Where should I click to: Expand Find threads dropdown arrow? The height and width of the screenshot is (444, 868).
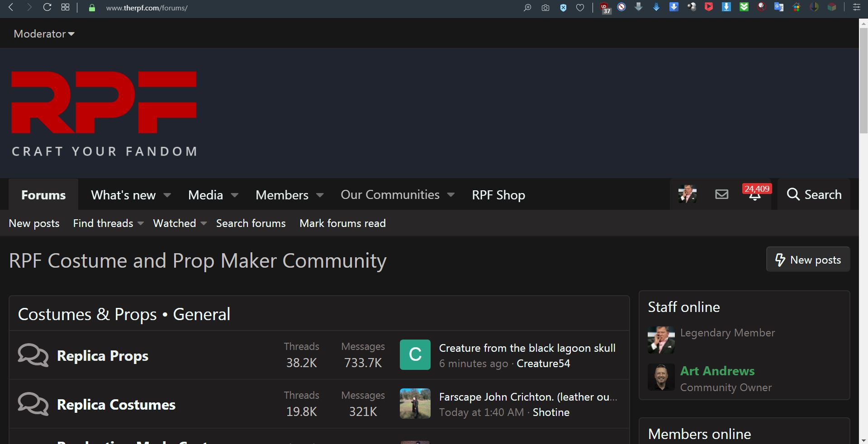click(x=140, y=223)
